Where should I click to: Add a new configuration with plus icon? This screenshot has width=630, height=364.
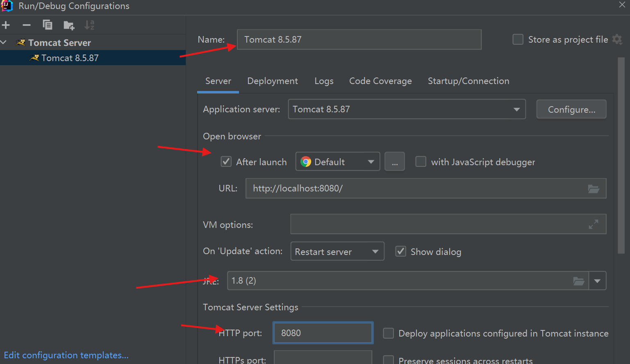pyautogui.click(x=6, y=25)
